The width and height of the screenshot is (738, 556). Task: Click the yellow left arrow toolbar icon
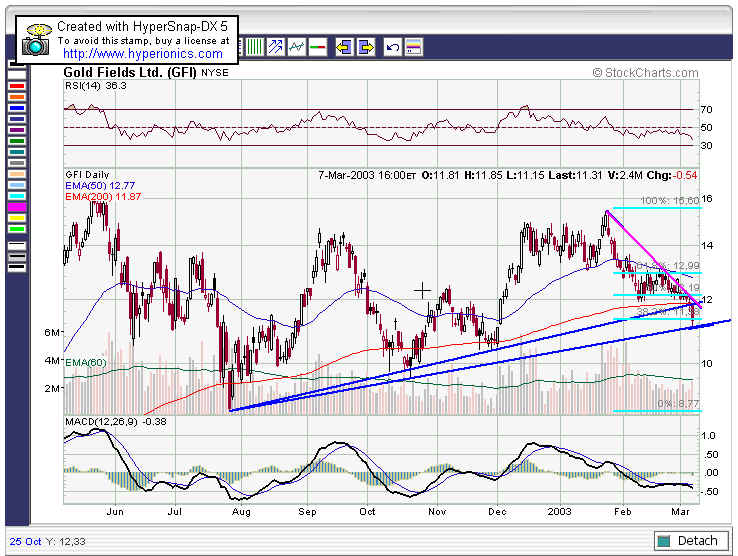[x=344, y=47]
